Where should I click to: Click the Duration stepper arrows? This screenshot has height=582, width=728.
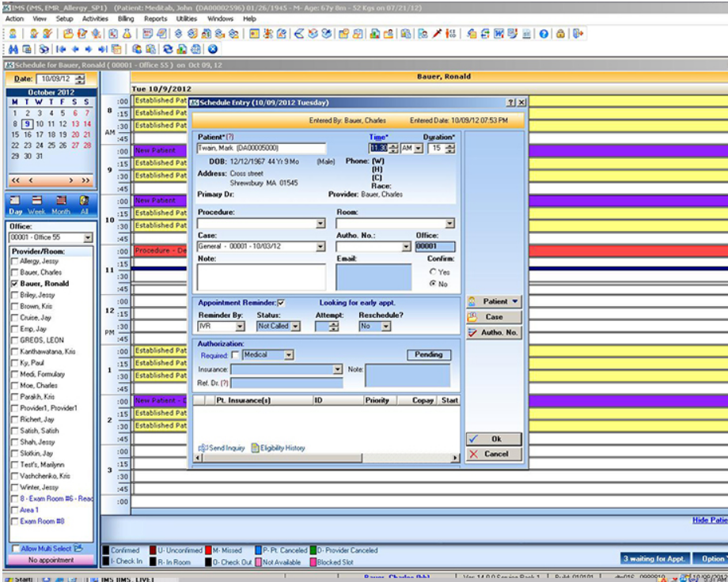pos(450,149)
